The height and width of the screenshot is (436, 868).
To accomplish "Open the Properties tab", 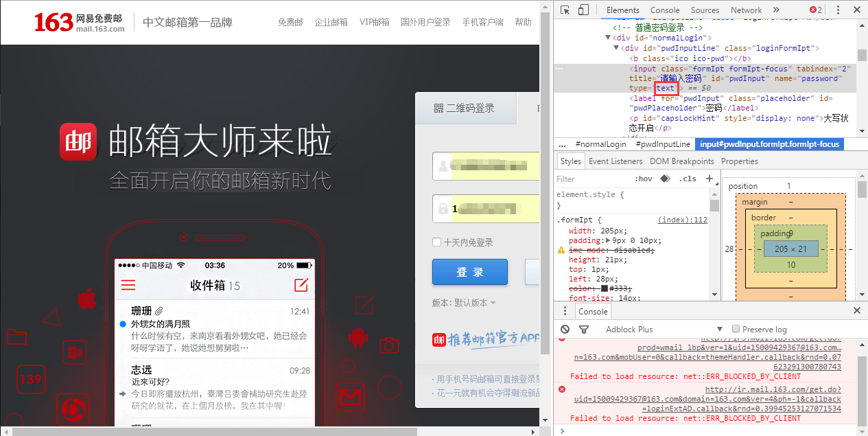I will [740, 161].
